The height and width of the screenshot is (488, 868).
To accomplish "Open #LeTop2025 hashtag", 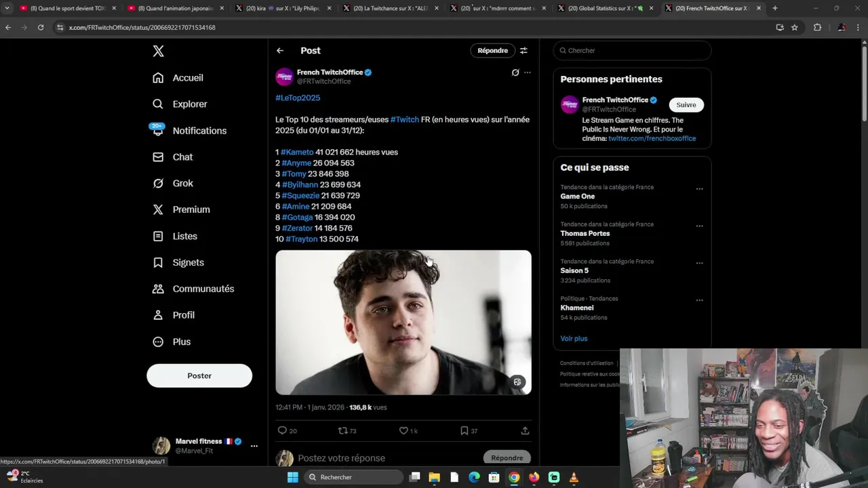I will 298,98.
